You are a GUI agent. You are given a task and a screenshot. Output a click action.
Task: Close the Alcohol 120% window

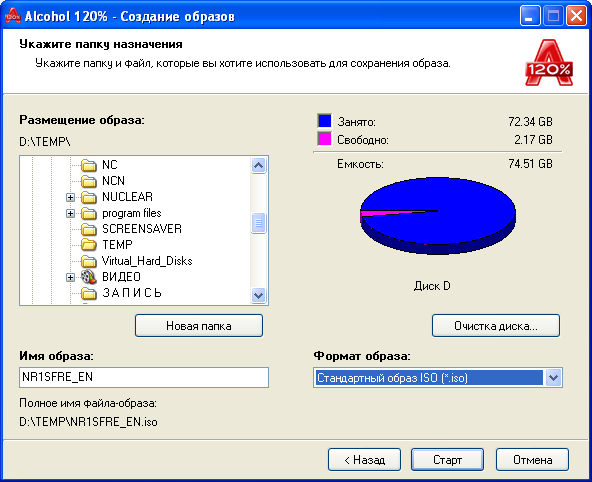click(x=576, y=16)
